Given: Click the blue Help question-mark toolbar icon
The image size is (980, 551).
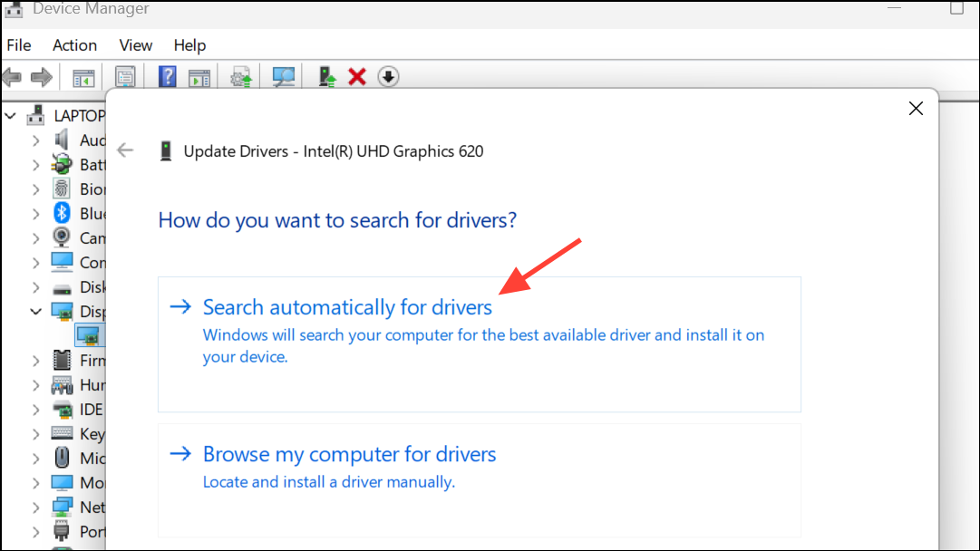Looking at the screenshot, I should pos(168,77).
